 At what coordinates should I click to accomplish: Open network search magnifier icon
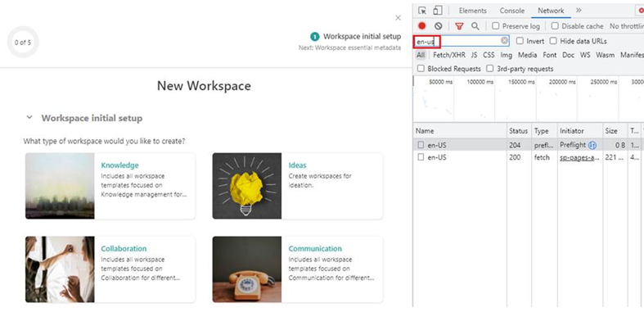click(475, 26)
